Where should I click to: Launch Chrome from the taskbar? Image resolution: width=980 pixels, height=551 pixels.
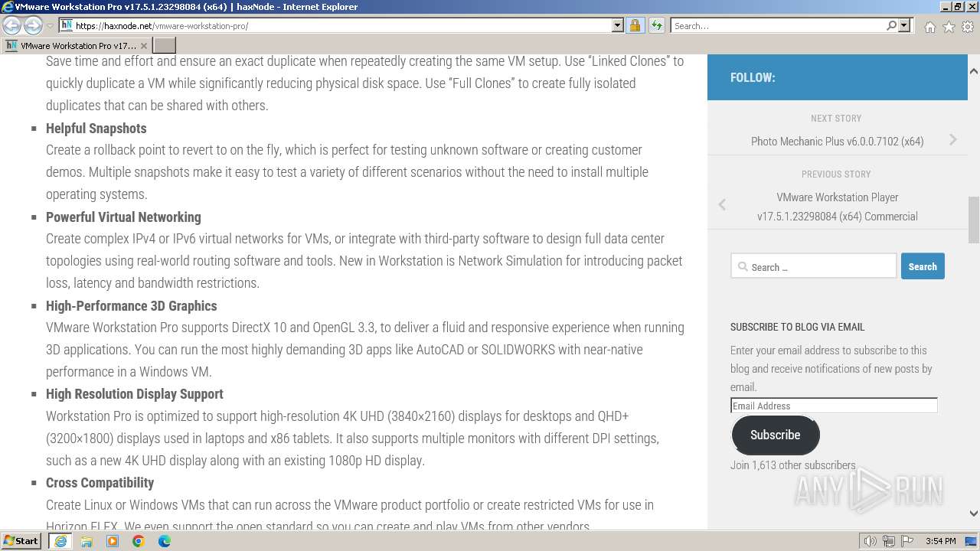(139, 541)
